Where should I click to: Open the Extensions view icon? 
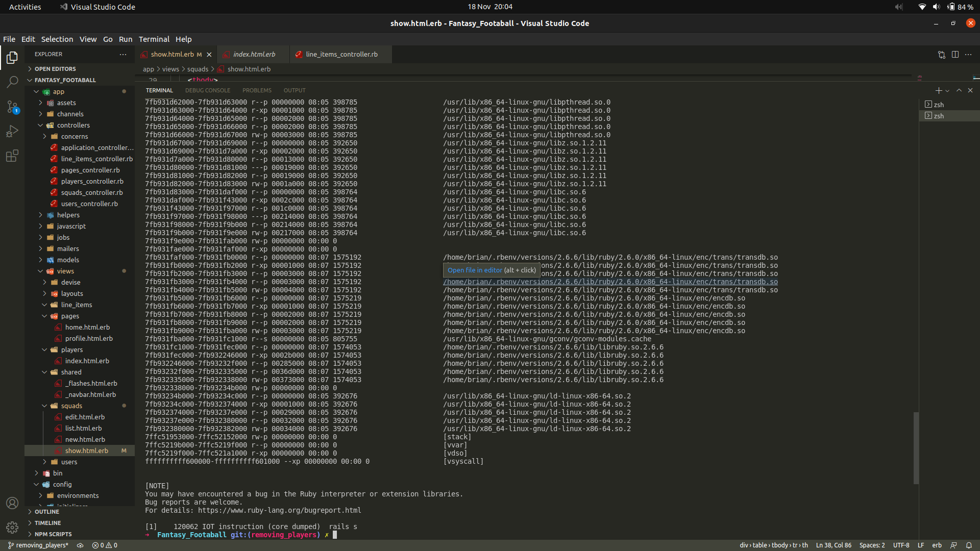point(12,156)
